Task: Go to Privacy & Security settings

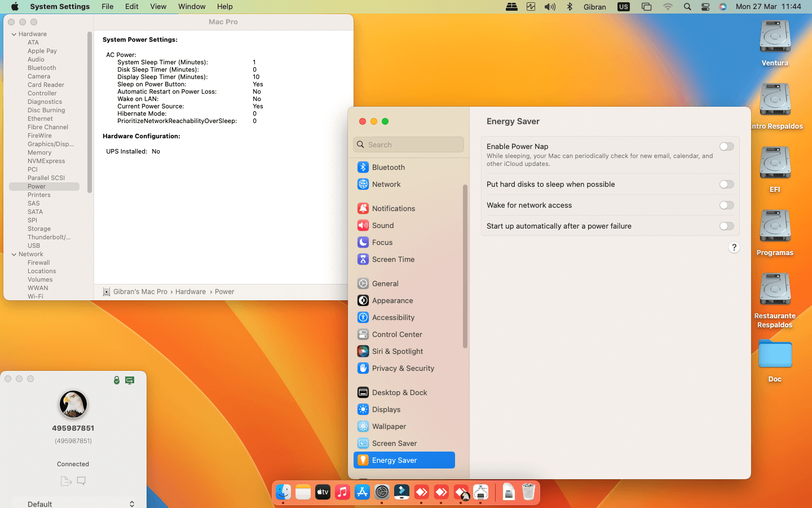Action: (403, 369)
